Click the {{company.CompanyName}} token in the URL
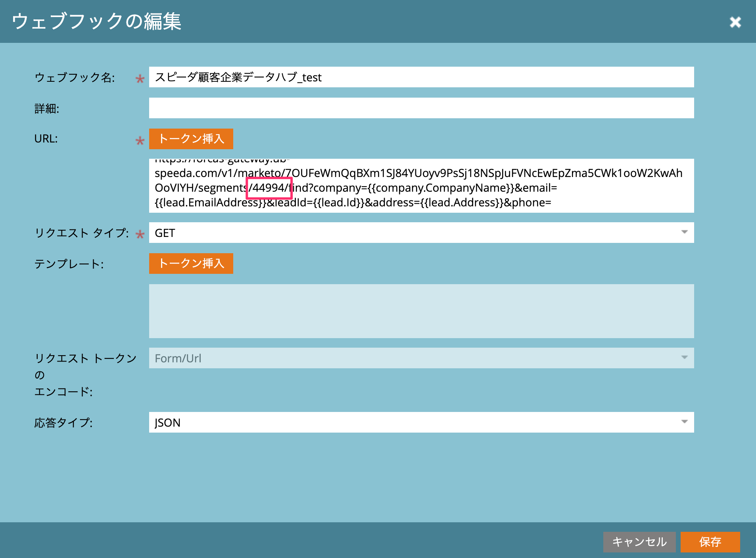 [x=438, y=188]
